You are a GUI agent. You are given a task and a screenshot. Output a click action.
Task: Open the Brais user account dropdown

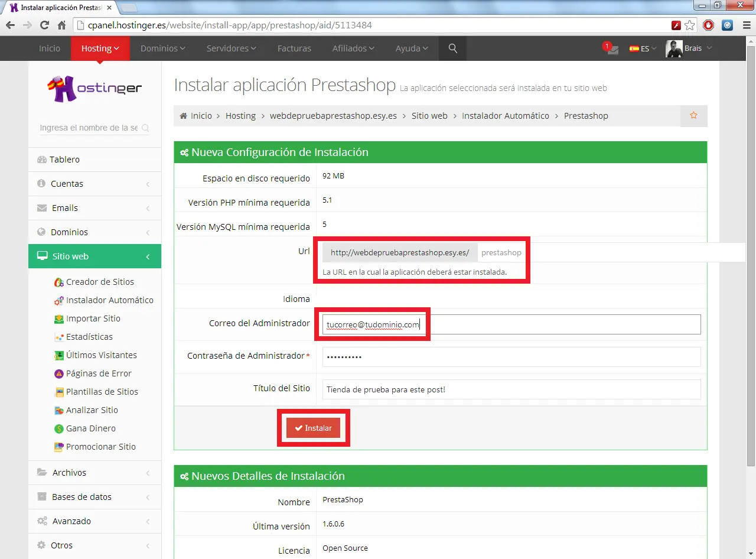coord(698,48)
